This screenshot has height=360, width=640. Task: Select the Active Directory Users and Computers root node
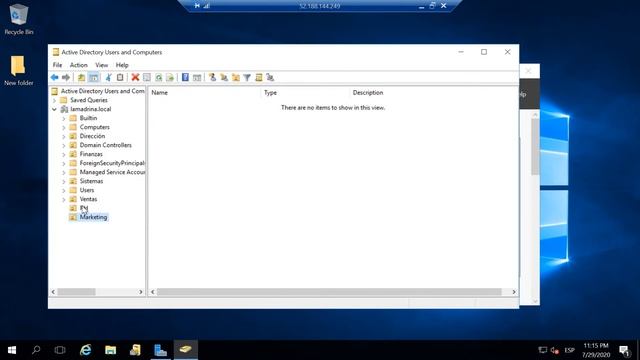coord(102,91)
